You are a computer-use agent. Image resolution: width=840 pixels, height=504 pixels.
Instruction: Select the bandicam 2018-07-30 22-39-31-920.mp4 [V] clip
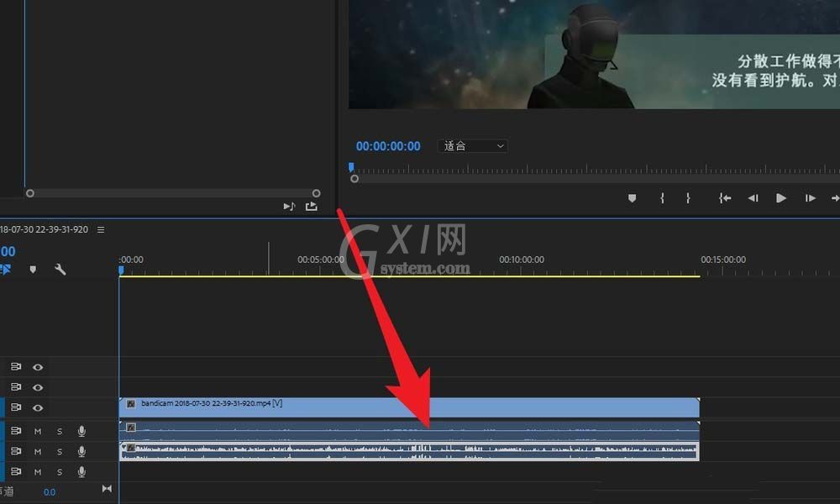click(409, 407)
